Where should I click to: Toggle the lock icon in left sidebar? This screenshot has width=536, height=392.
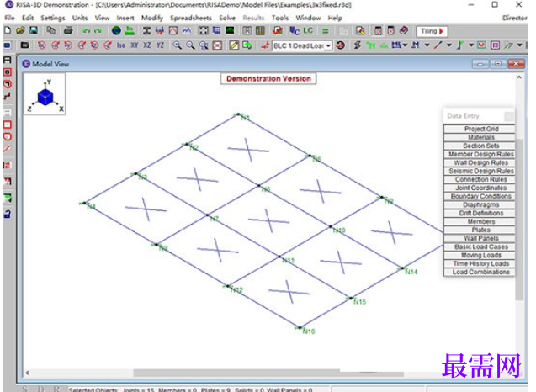coord(8,214)
